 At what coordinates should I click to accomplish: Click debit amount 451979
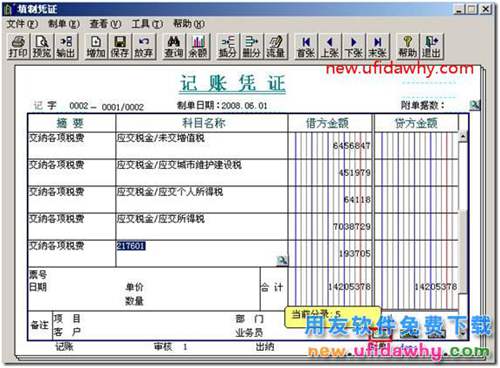point(354,173)
